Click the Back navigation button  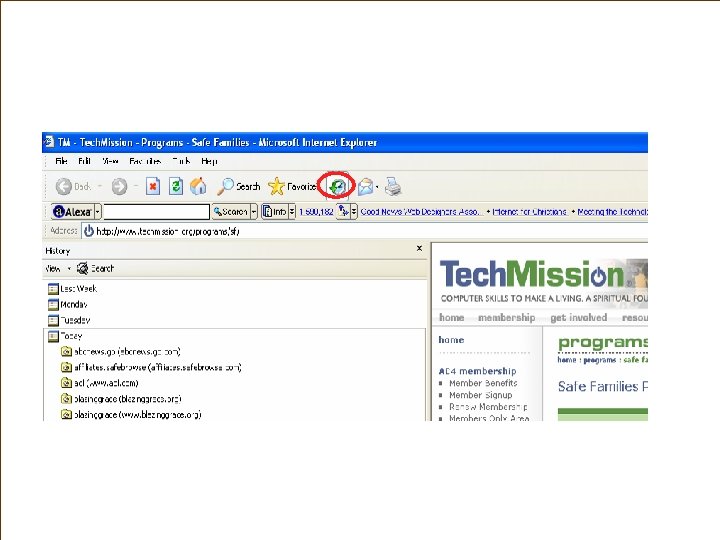tap(73, 186)
